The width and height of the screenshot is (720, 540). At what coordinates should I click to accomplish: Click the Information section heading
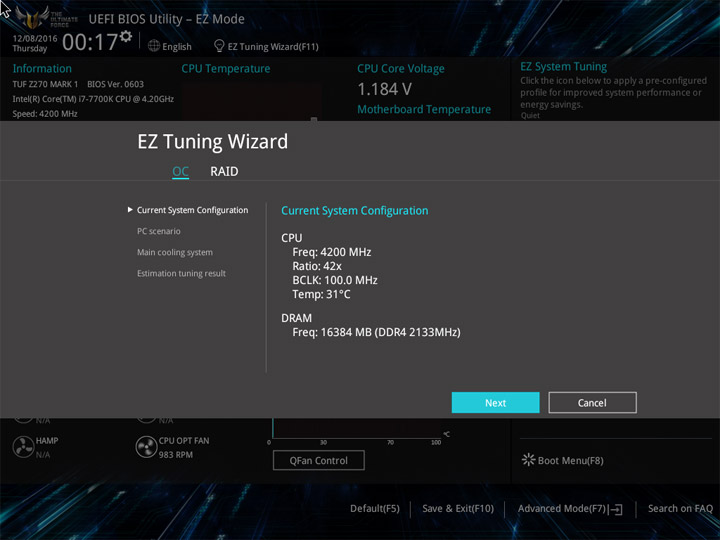42,68
